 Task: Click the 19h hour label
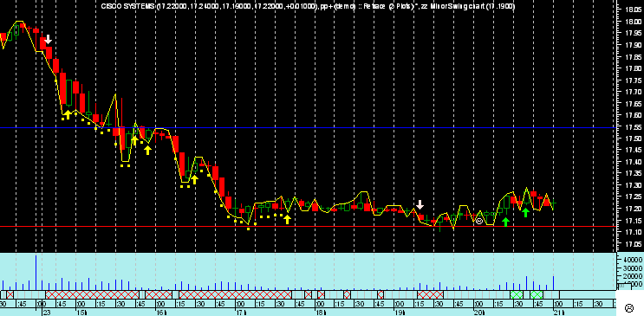[x=400, y=313]
